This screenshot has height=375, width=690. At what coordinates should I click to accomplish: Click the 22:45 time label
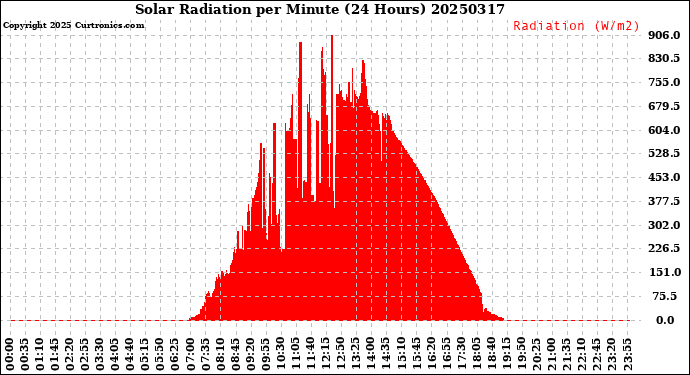pos(596,355)
